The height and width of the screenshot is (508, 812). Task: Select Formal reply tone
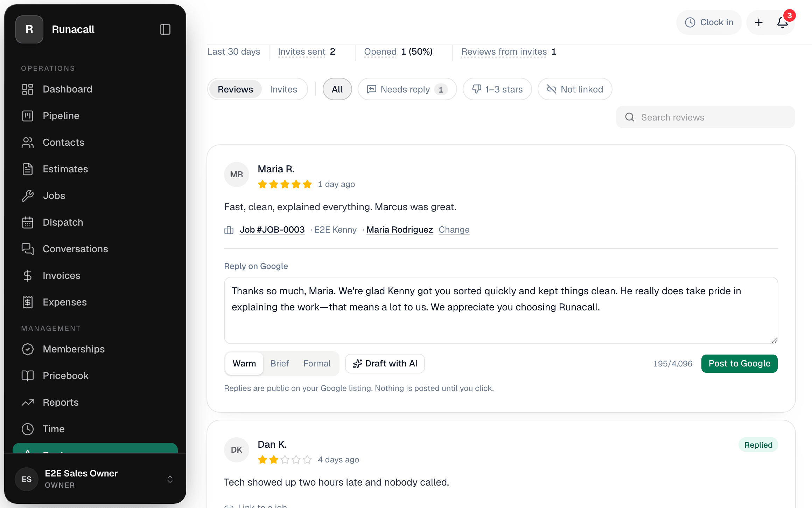coord(317,364)
